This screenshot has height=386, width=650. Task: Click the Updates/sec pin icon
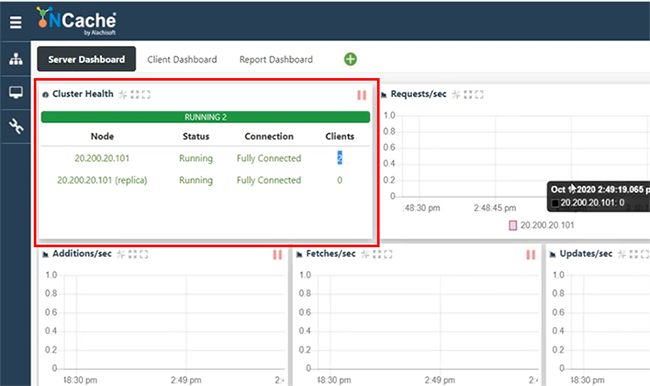(622, 254)
